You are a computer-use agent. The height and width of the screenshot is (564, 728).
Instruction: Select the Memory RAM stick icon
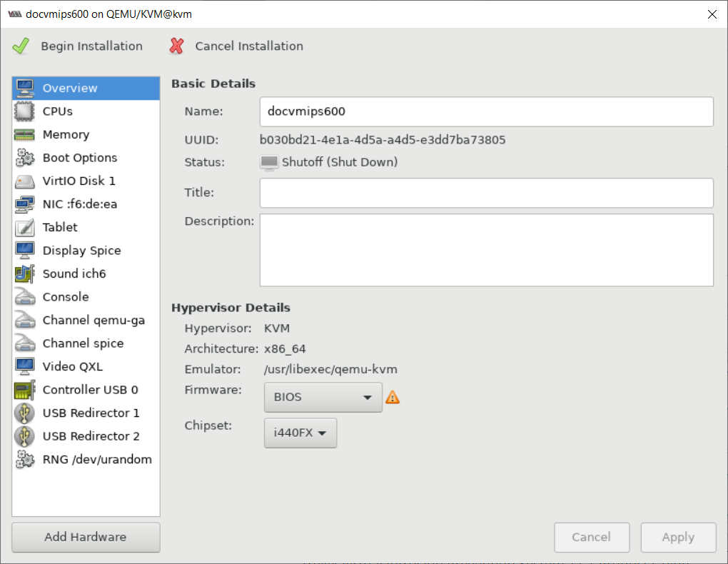click(24, 135)
